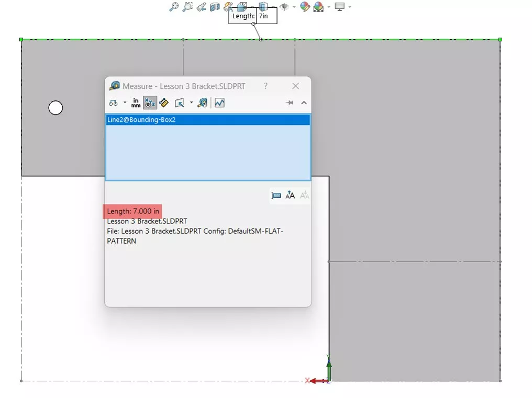Expand the Apply Scene dropdown arrow
532x398 pixels.
pyautogui.click(x=329, y=7)
